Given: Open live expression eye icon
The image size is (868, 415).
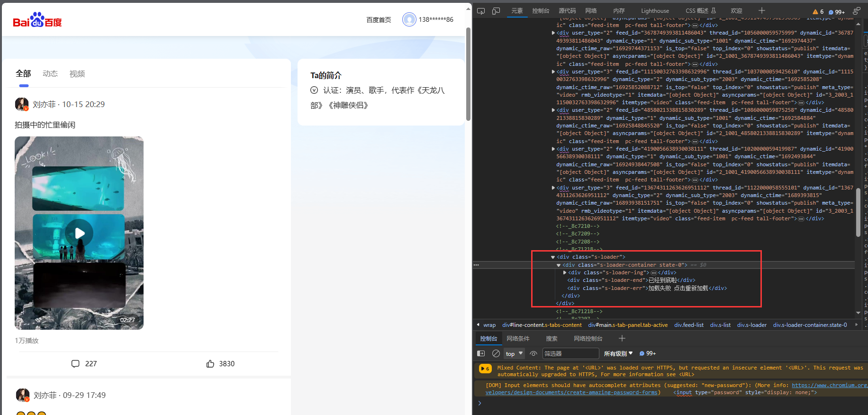Looking at the screenshot, I should click(x=533, y=353).
